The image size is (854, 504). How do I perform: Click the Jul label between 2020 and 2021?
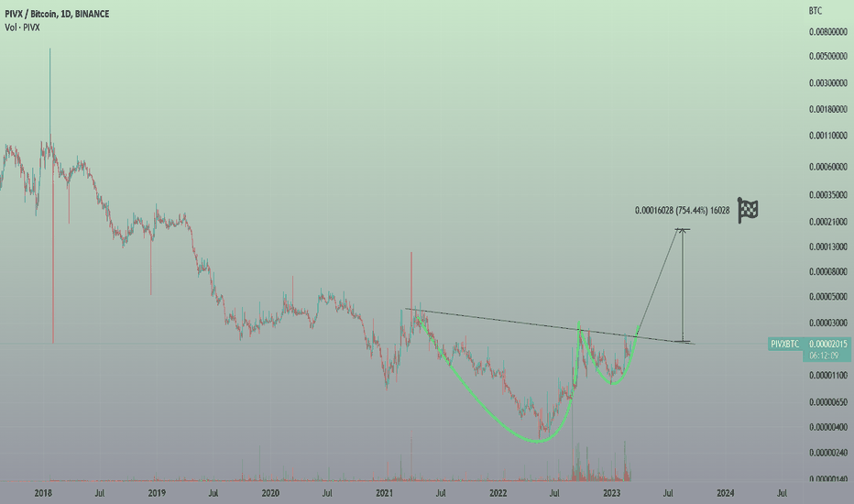(x=327, y=493)
